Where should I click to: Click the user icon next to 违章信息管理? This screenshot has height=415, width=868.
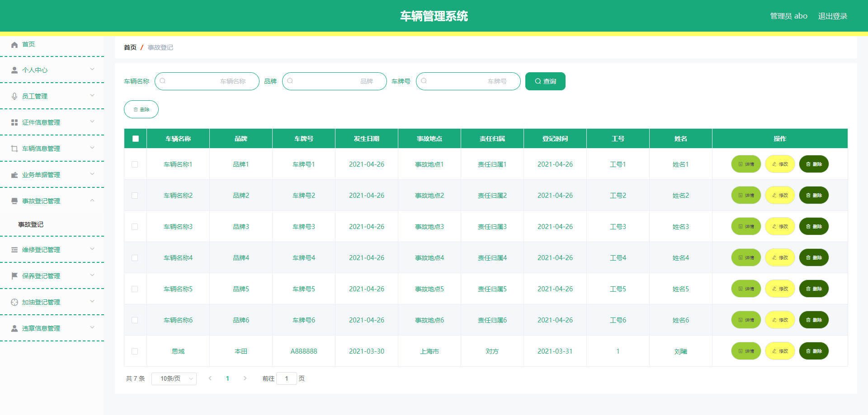pyautogui.click(x=14, y=329)
